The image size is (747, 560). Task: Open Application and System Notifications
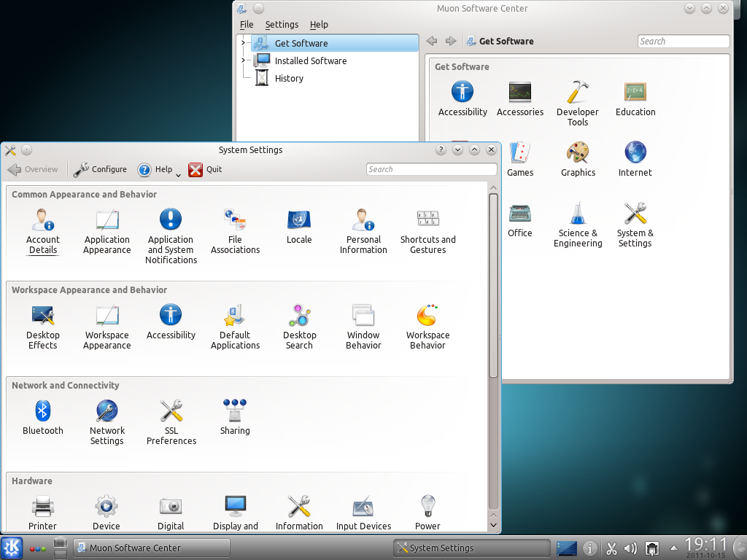pos(171,236)
